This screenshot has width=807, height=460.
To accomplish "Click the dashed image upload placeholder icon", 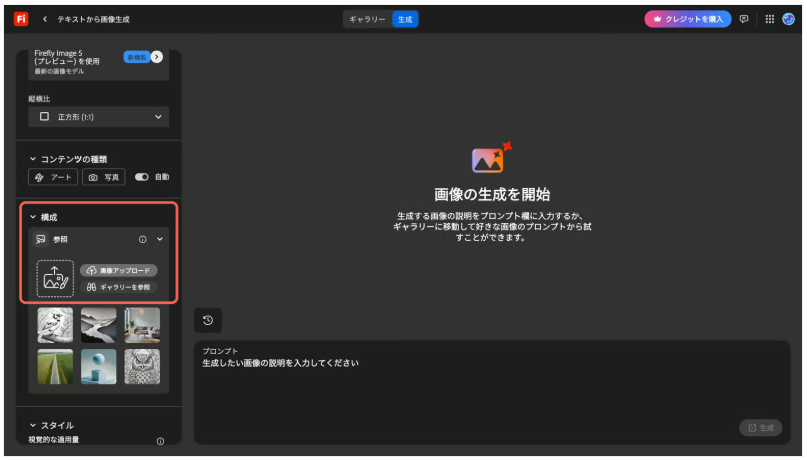I will pos(55,278).
